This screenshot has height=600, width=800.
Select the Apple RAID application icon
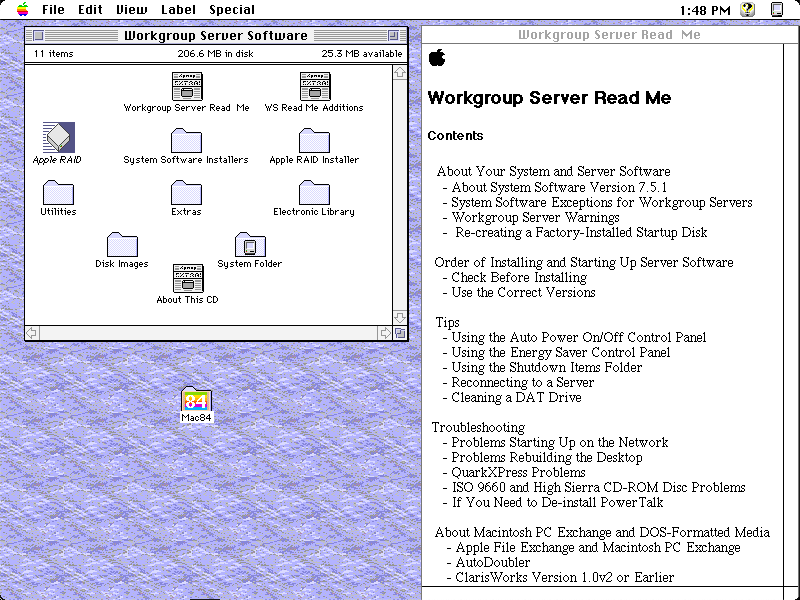coord(59,137)
